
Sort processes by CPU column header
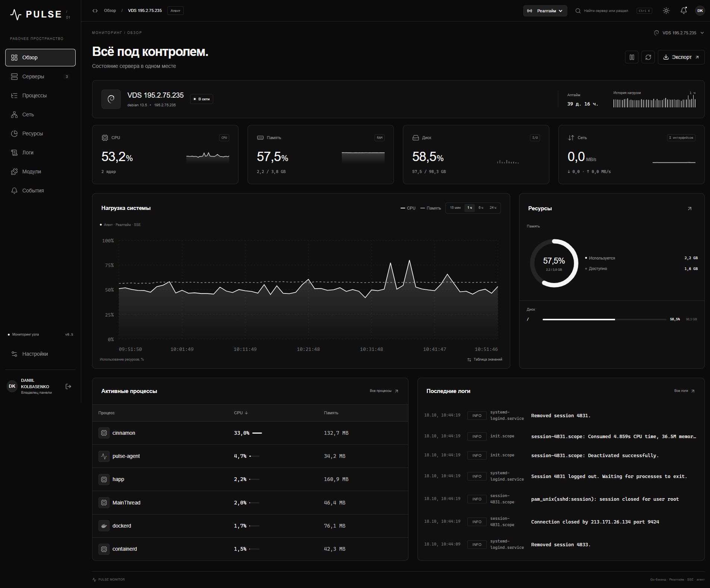click(241, 413)
